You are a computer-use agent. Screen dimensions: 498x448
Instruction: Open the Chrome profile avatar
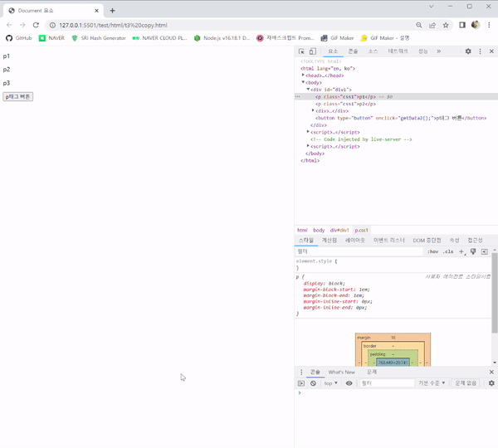click(x=476, y=25)
